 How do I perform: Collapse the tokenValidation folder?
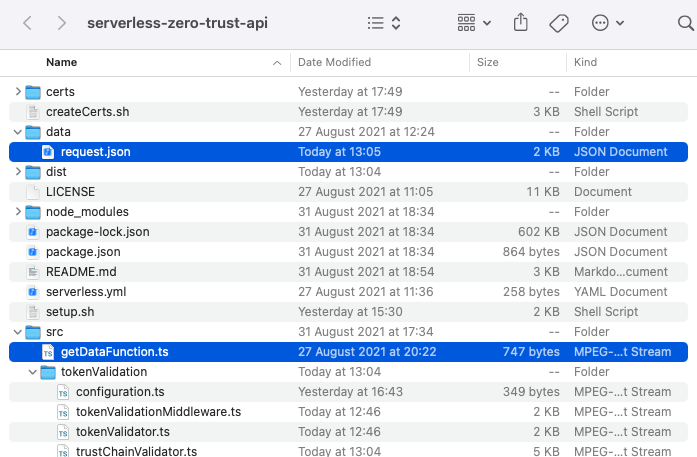coord(32,372)
